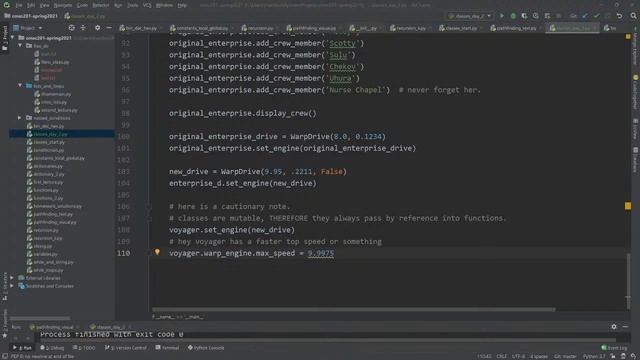The image size is (640, 360).
Task: Collapse the cmsc201-spring2021 root folder
Action: (x=13, y=38)
